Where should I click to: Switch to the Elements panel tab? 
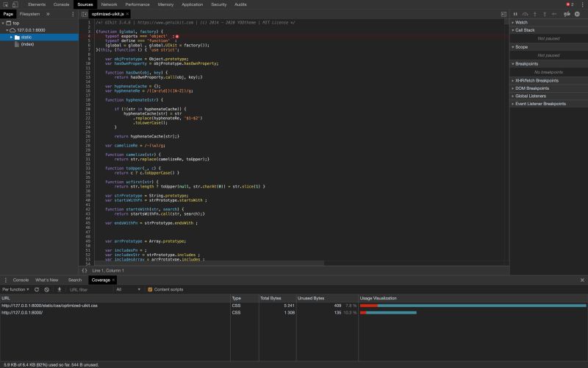(x=37, y=4)
